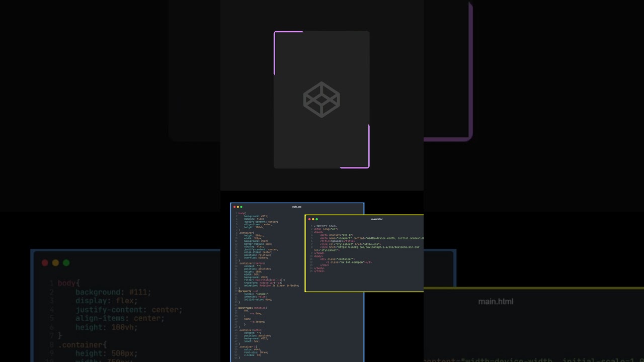Select the meta viewport line in main.html
Viewport: 644px width, 362px height.
(372, 238)
